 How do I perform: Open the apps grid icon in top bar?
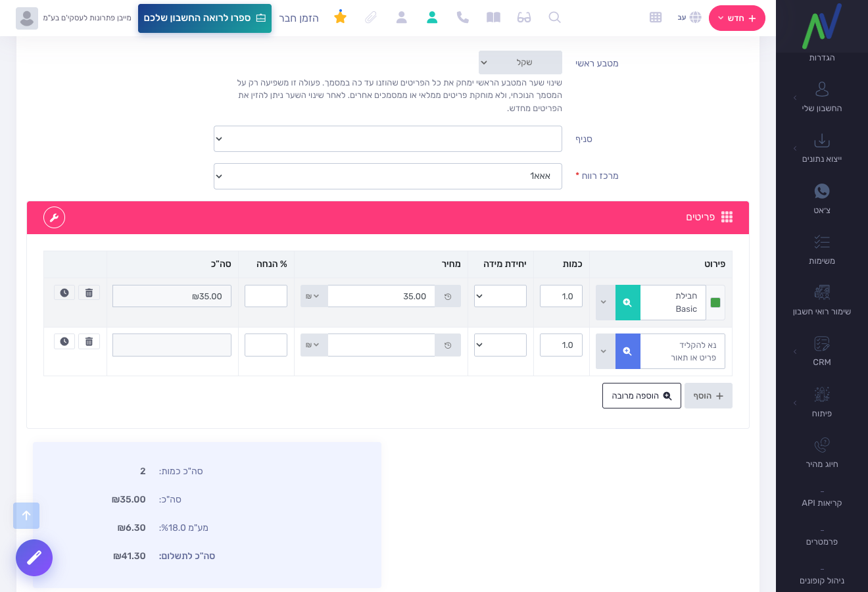click(x=656, y=17)
